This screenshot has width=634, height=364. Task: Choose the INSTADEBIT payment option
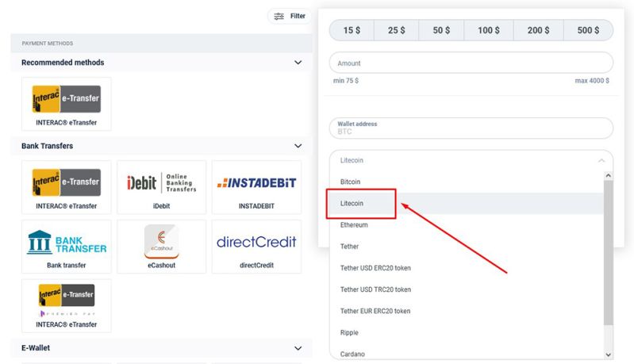[x=256, y=182]
